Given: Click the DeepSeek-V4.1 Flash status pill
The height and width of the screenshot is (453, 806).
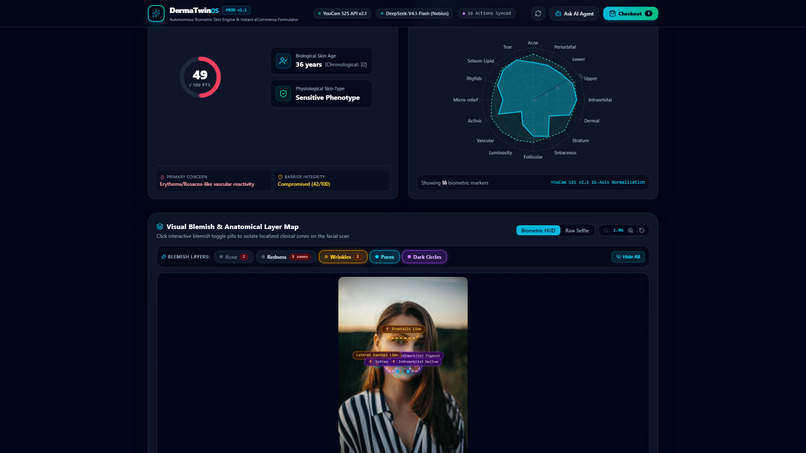Looking at the screenshot, I should tap(414, 13).
